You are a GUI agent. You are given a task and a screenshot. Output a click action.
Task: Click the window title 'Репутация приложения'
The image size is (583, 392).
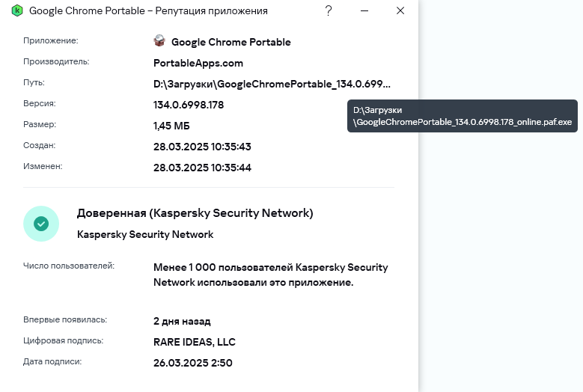(x=148, y=11)
